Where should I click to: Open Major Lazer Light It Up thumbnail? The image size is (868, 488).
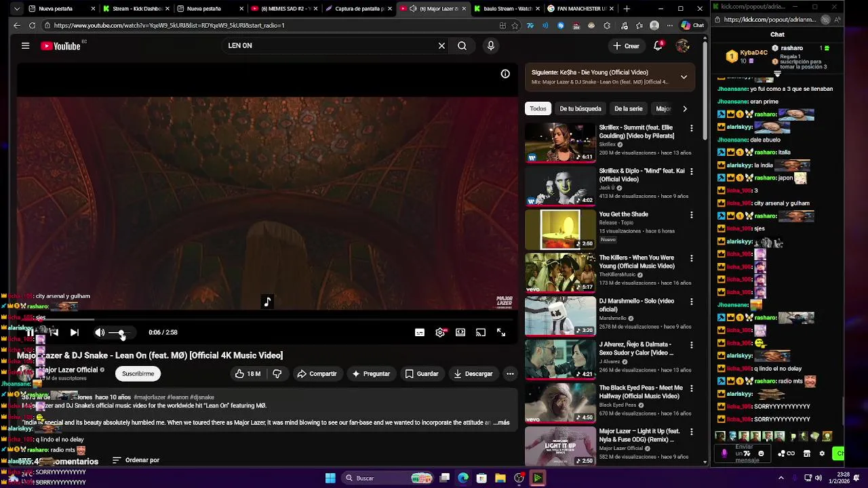(x=560, y=446)
